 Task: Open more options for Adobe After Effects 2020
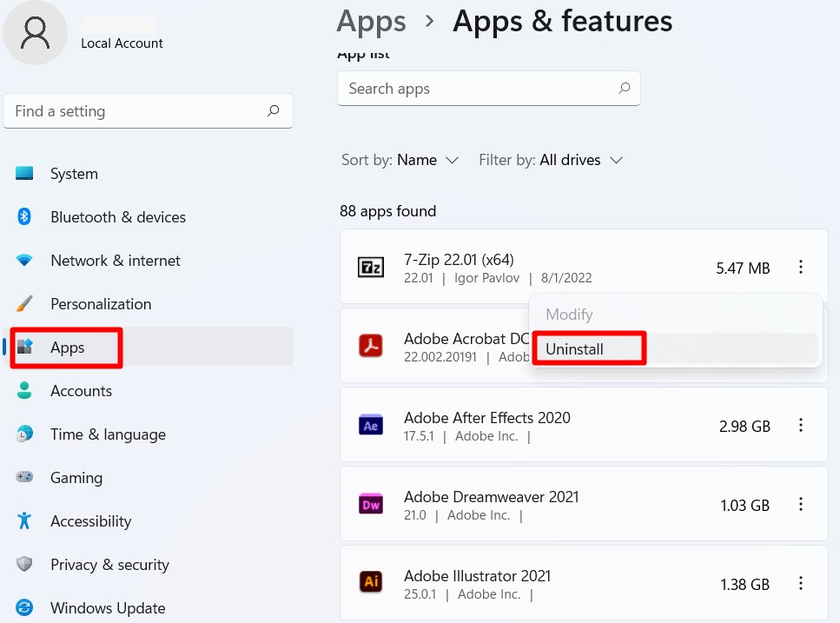[x=801, y=425]
